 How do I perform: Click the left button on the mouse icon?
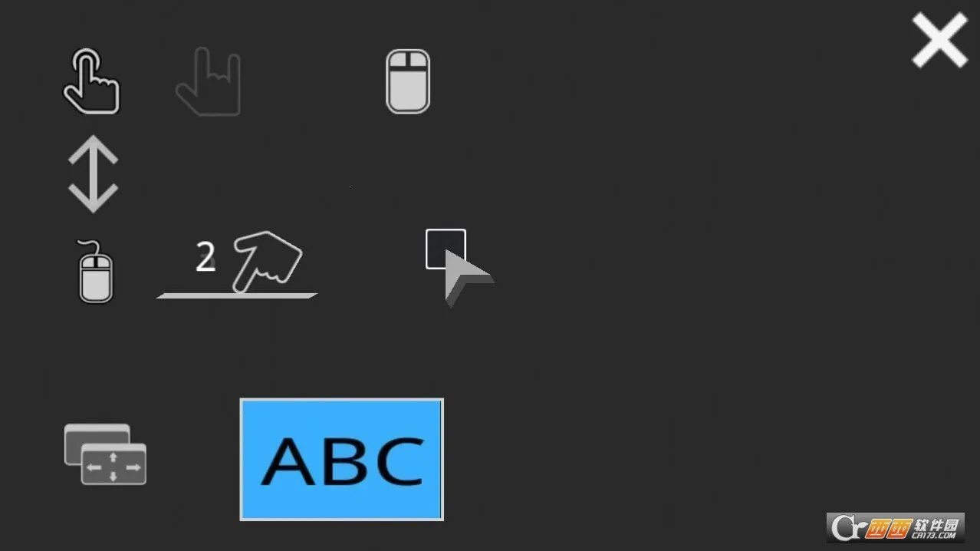point(397,61)
